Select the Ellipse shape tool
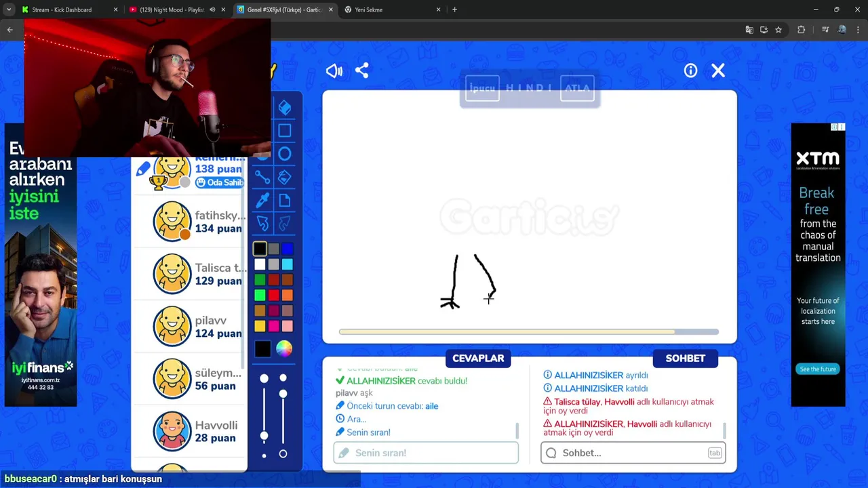The image size is (868, 488). 285,154
